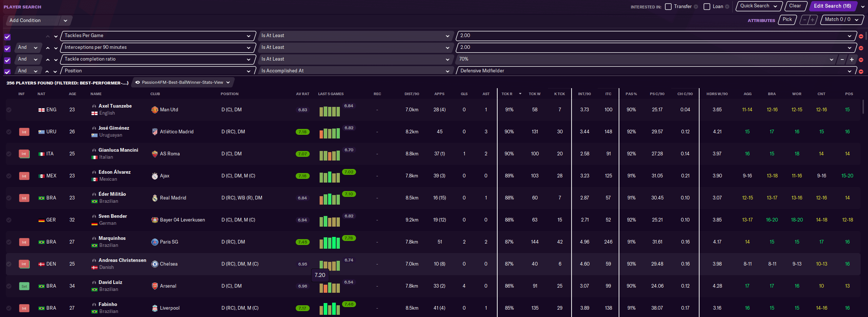868x317 pixels.
Task: Click Fabinho last game rating 7.46
Action: (349, 304)
